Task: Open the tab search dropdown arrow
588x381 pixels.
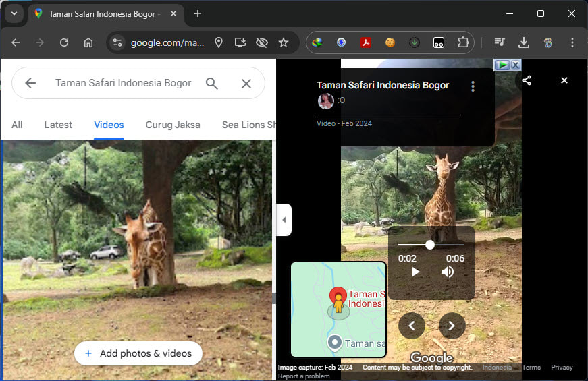Action: (x=14, y=14)
